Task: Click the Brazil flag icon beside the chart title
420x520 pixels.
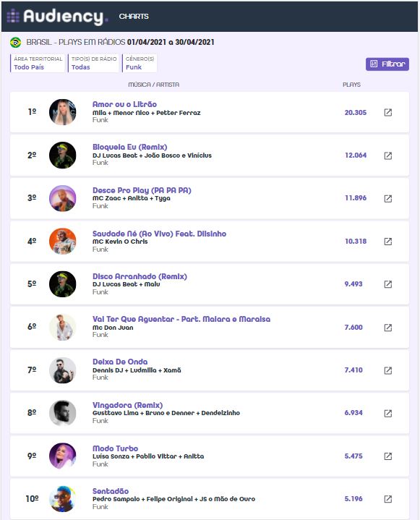Action: [x=15, y=43]
